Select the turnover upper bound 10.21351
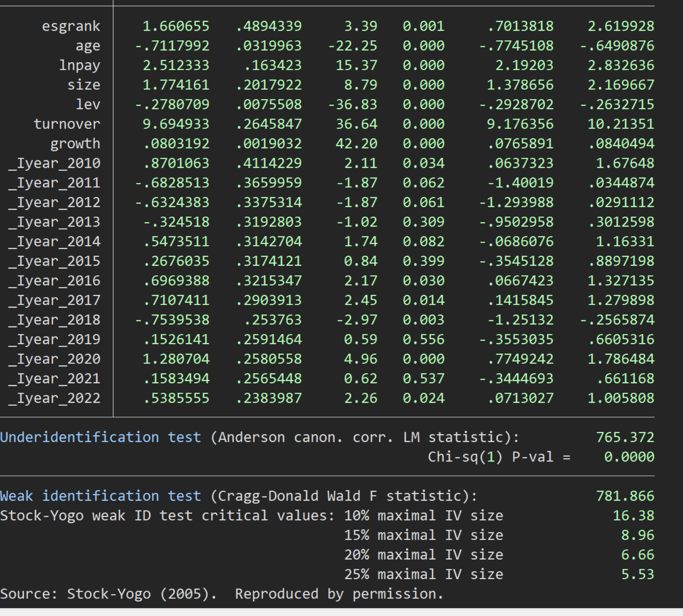This screenshot has width=683, height=616. pyautogui.click(x=621, y=124)
